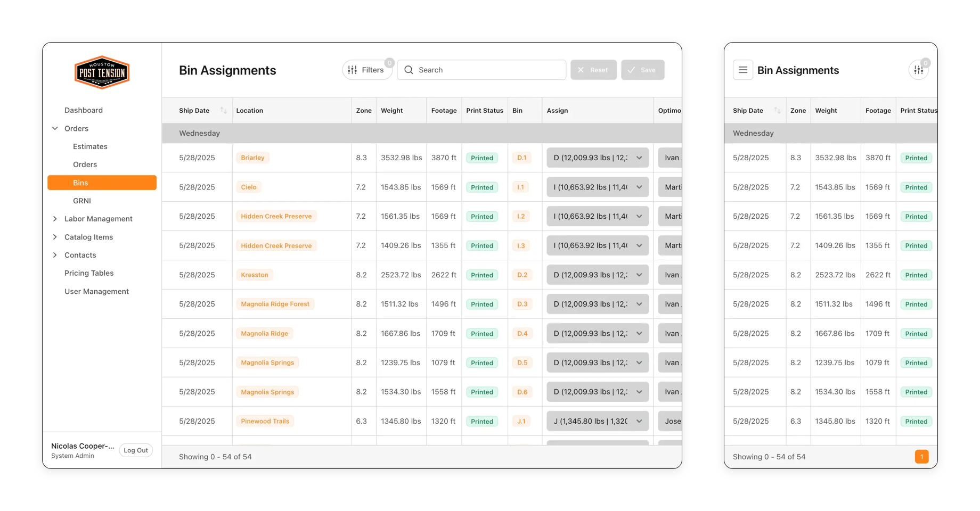Open the hamburger menu in mobile view
The image size is (980, 511).
click(x=742, y=70)
